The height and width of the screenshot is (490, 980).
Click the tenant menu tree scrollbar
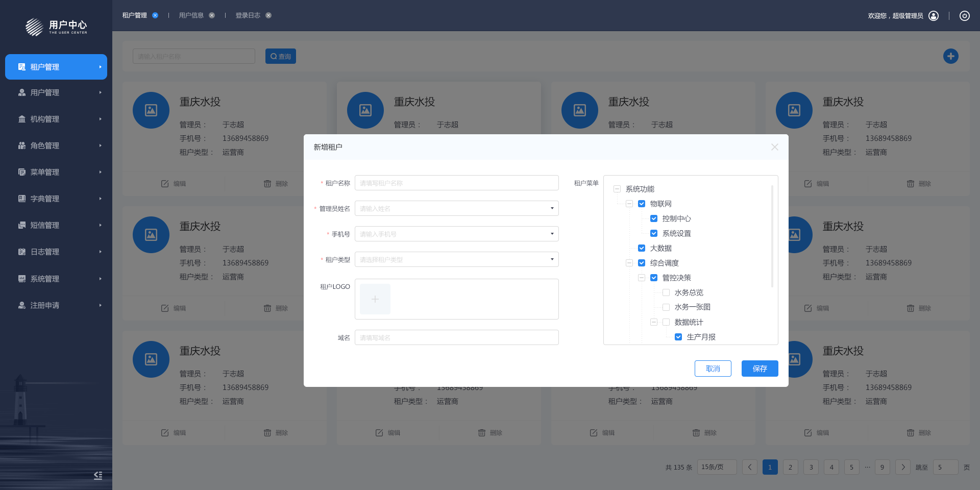(772, 236)
